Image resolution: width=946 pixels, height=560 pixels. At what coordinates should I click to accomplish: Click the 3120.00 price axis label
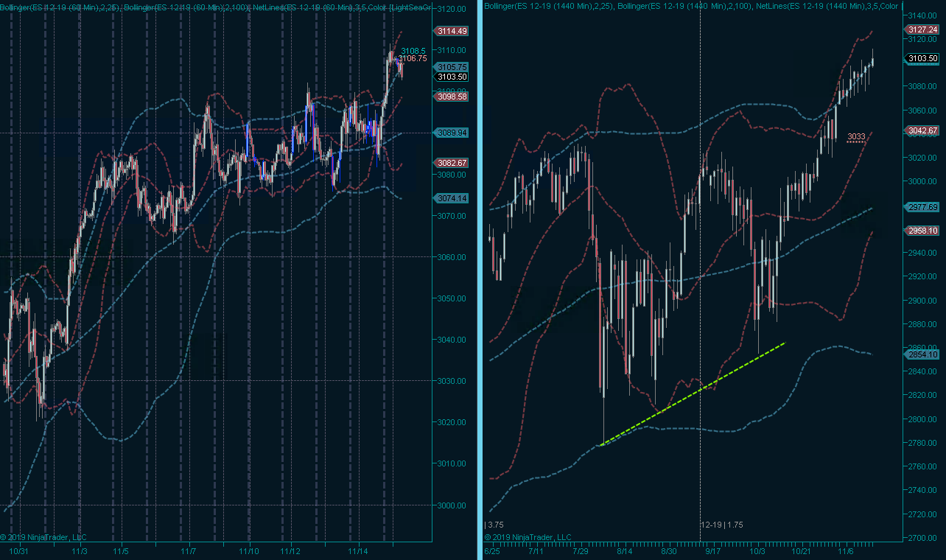point(452,9)
